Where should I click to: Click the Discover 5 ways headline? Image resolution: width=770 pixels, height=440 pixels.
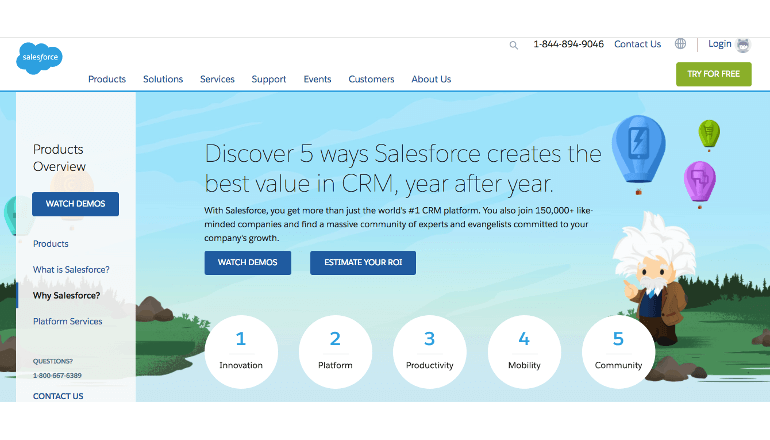[x=403, y=168]
